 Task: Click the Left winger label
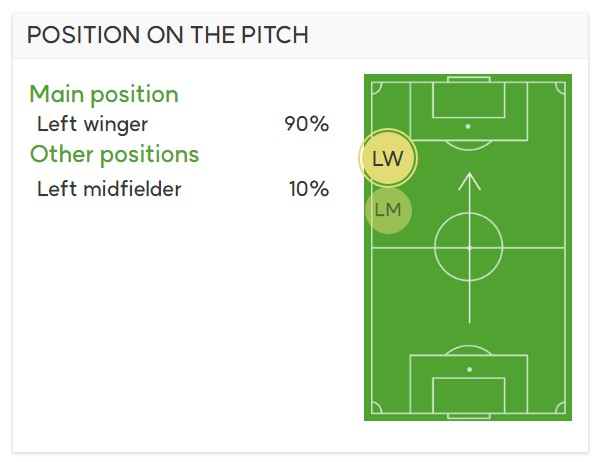tap(92, 124)
